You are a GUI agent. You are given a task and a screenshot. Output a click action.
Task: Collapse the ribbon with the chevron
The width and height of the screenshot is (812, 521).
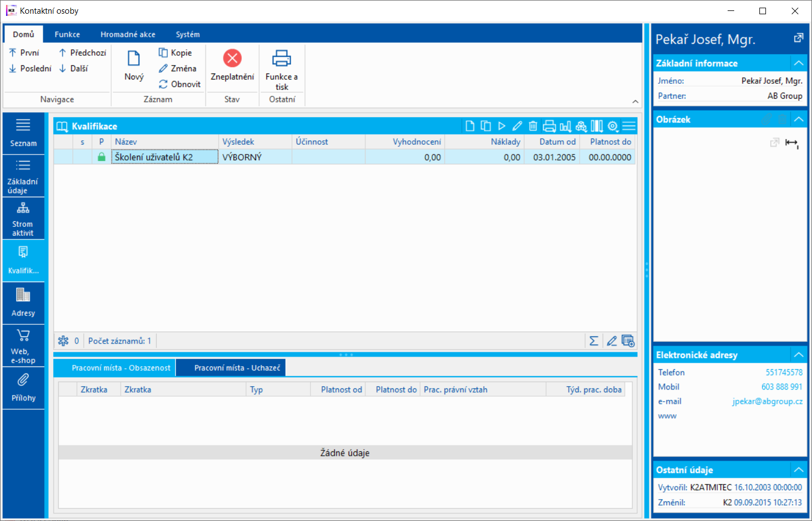pyautogui.click(x=635, y=101)
